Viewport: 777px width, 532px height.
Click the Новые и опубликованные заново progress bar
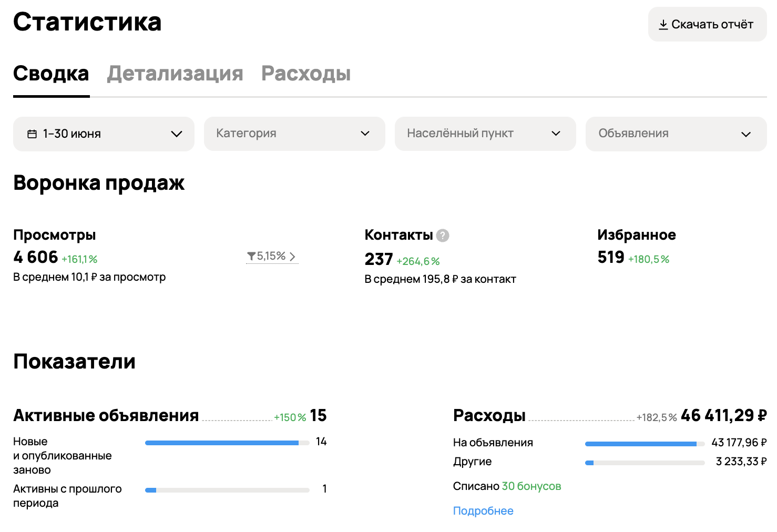(227, 443)
